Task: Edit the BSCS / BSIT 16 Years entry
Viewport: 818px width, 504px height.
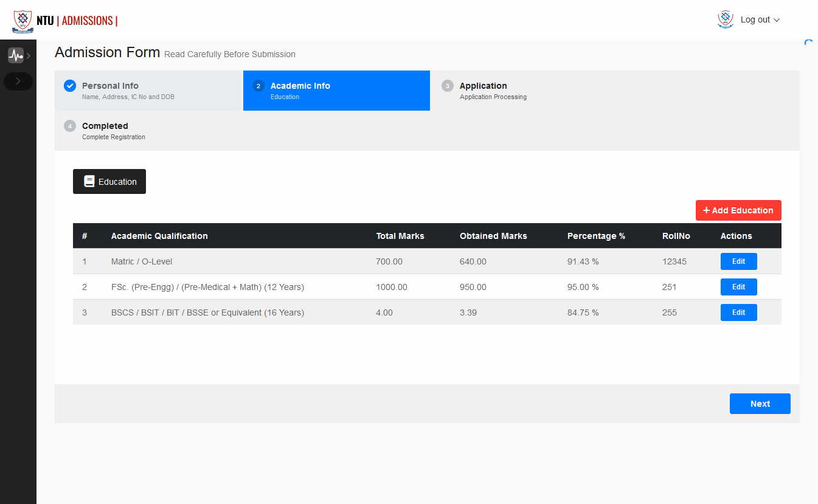Action: click(x=738, y=312)
